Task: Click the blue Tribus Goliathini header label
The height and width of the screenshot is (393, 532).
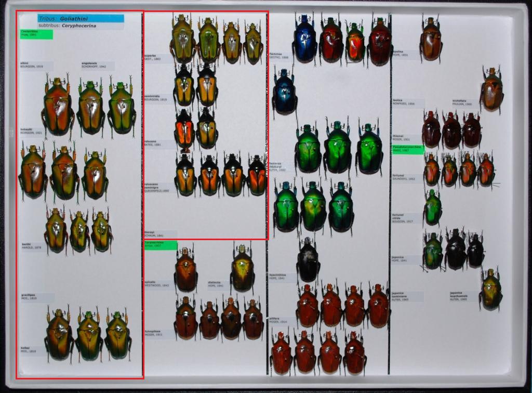Action: 81,18
